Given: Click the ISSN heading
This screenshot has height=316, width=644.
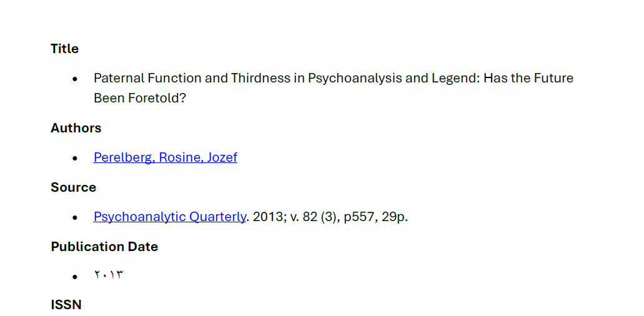Looking at the screenshot, I should 66,305.
